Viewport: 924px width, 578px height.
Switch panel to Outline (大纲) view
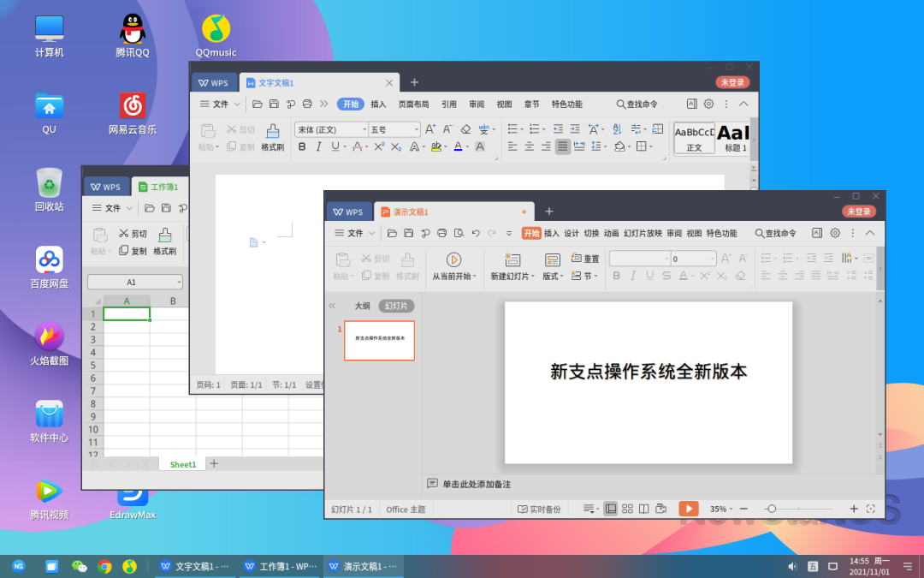click(x=363, y=306)
